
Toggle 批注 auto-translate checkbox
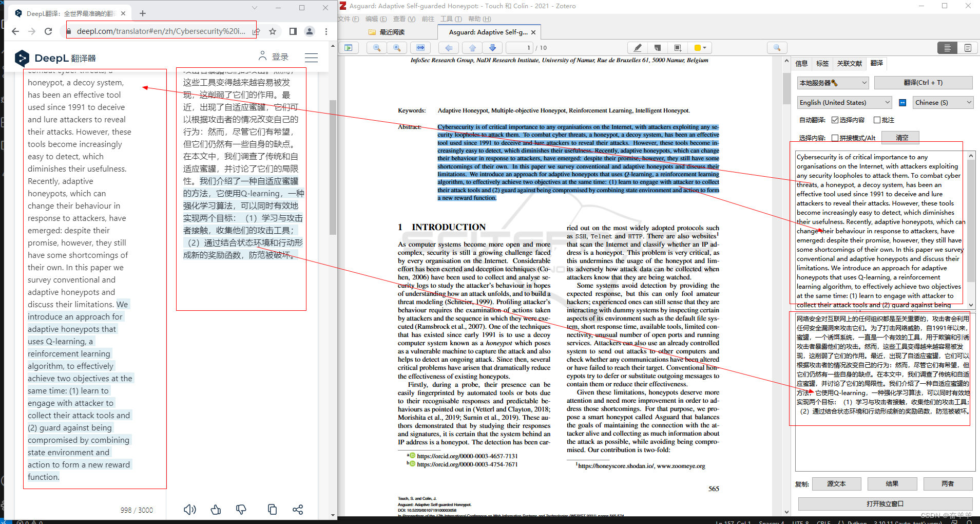pos(877,120)
